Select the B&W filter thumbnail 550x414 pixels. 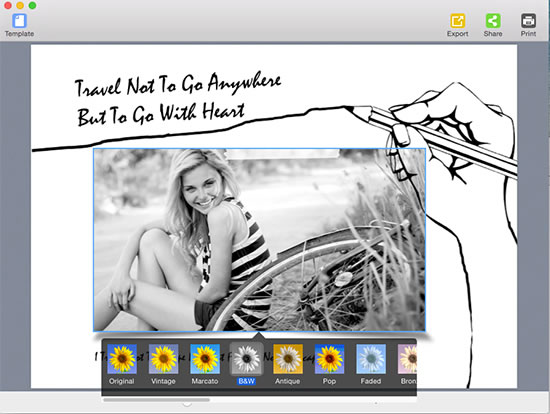click(246, 359)
